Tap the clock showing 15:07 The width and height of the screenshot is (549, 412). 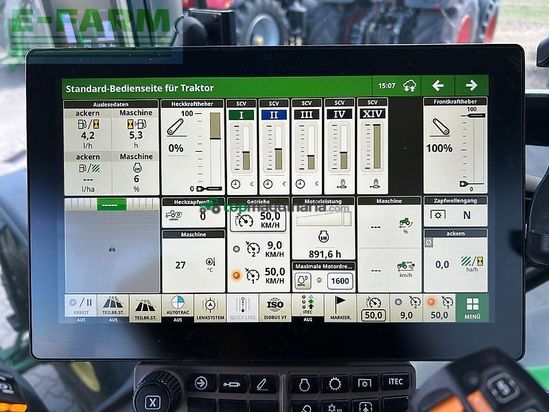(x=387, y=86)
